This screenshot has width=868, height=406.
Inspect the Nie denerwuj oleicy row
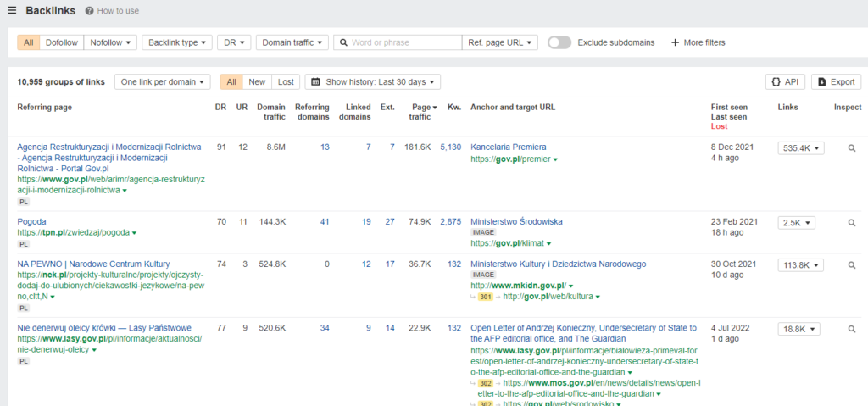(x=852, y=329)
